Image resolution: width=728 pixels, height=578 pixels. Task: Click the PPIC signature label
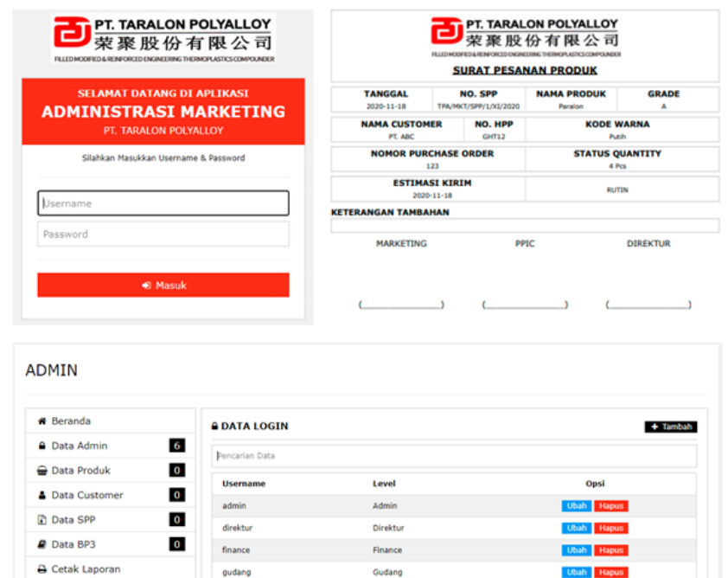click(525, 243)
